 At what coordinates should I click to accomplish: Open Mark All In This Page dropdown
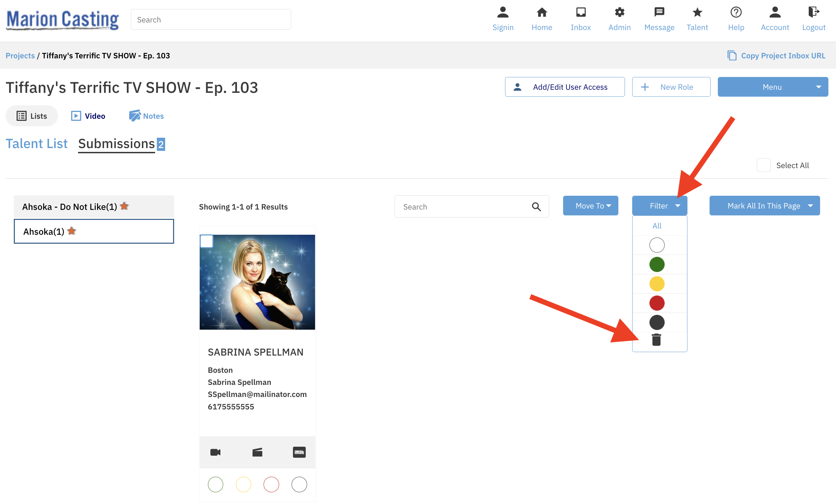click(764, 206)
